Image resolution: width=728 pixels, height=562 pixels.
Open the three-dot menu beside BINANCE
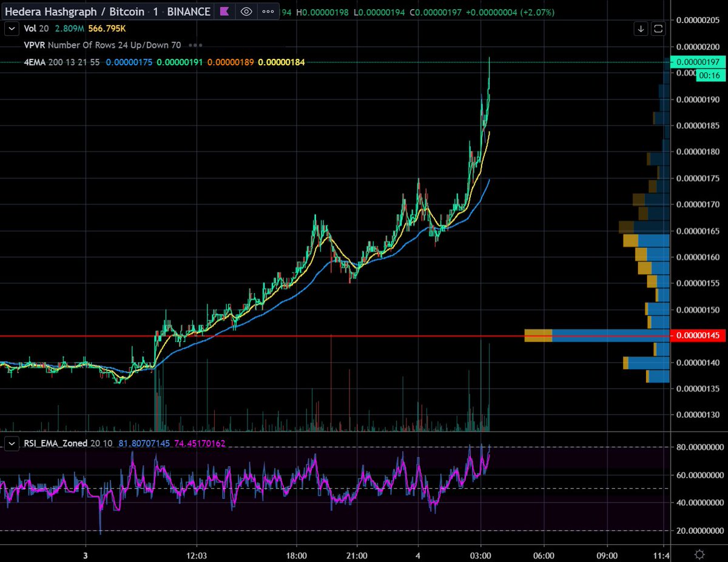(267, 11)
